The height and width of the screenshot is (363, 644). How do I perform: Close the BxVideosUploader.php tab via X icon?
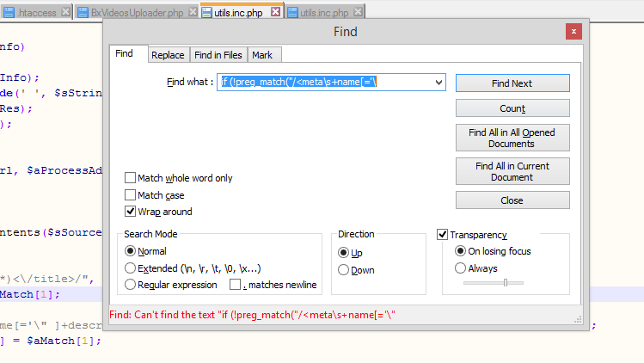pos(193,12)
